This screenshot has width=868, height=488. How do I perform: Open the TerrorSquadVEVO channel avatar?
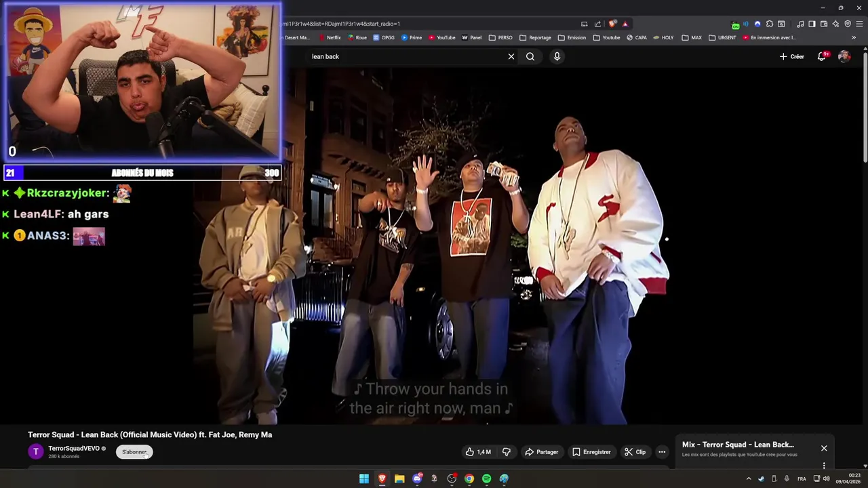(36, 451)
